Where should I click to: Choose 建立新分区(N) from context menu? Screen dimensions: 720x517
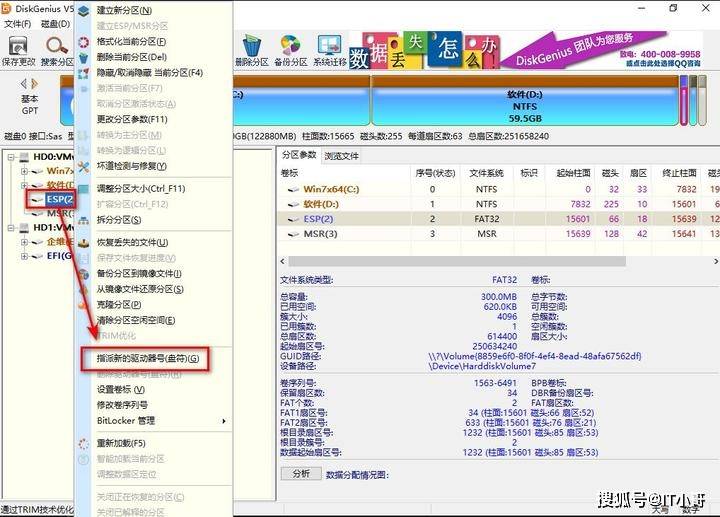[124, 11]
